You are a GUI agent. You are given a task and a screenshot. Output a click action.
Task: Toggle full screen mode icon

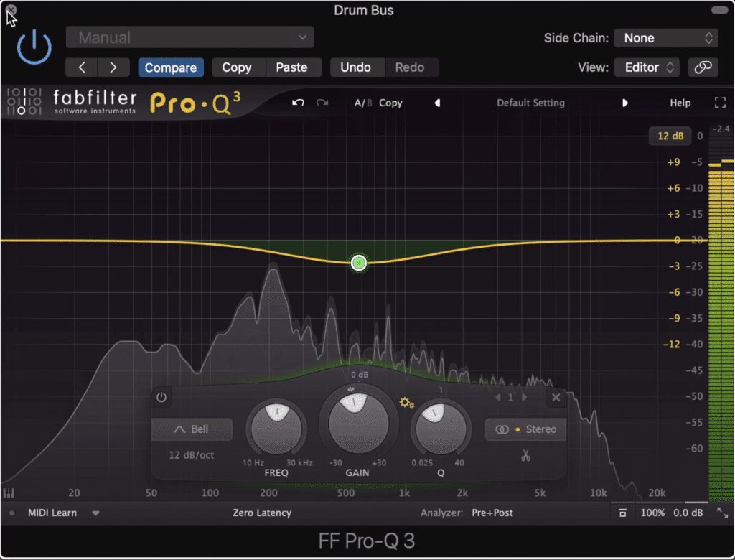point(720,103)
